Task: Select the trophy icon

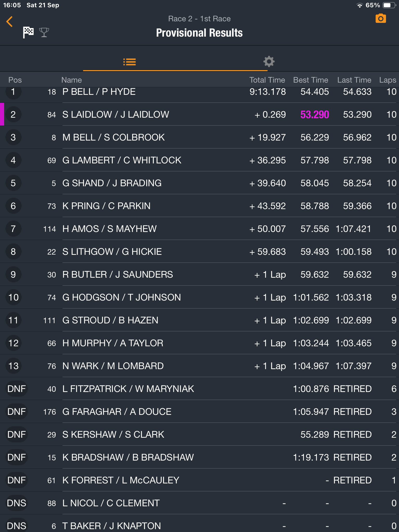Action: [x=44, y=32]
